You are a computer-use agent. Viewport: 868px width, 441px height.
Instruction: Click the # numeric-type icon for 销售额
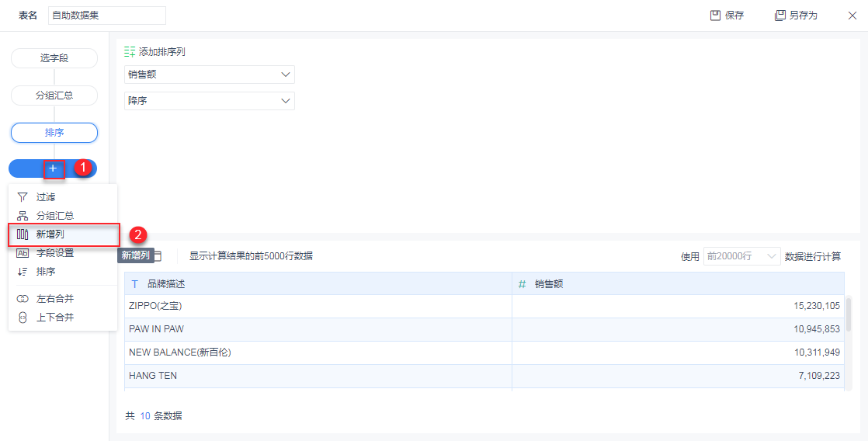522,284
